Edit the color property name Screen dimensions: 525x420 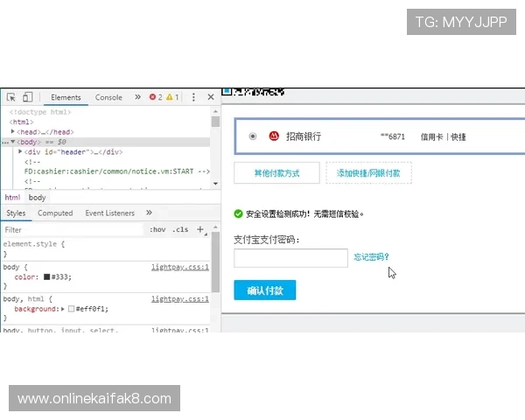coord(24,277)
